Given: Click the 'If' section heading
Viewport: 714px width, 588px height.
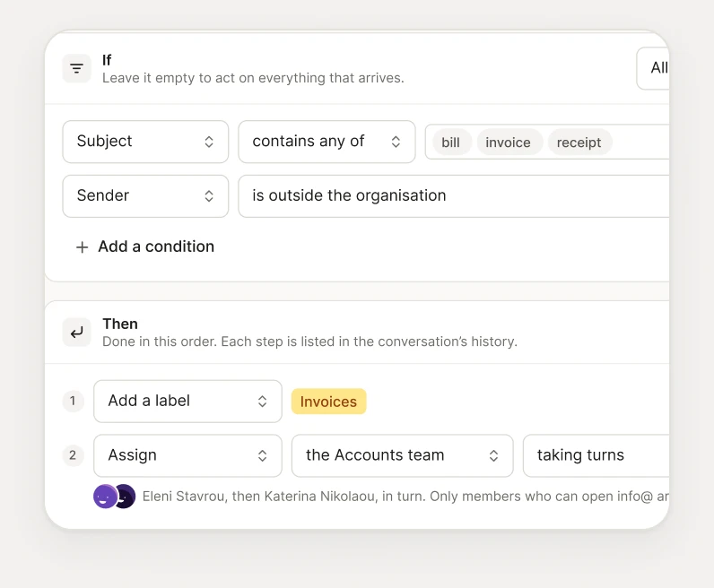Looking at the screenshot, I should tap(107, 60).
